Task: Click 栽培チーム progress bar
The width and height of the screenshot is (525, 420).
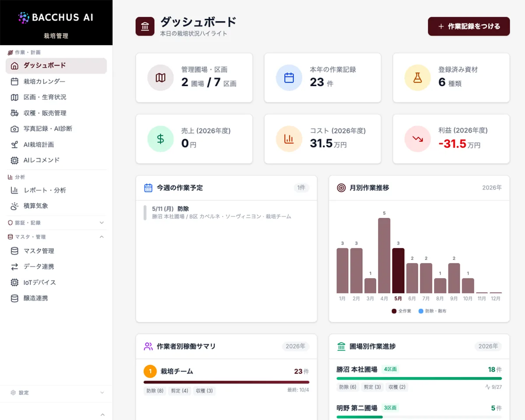Action: tap(226, 382)
